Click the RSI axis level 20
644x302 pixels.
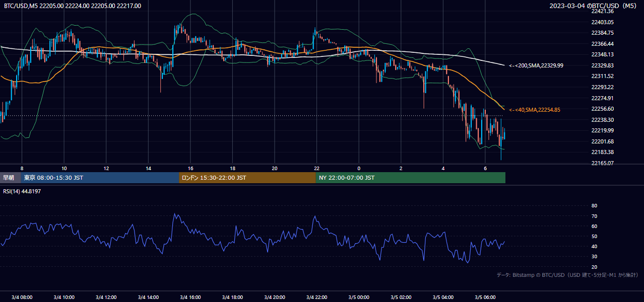pos(594,267)
